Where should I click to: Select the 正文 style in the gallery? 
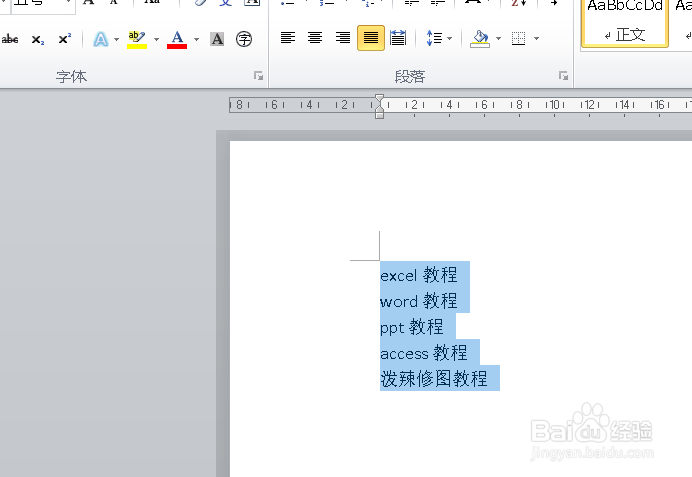tap(625, 23)
